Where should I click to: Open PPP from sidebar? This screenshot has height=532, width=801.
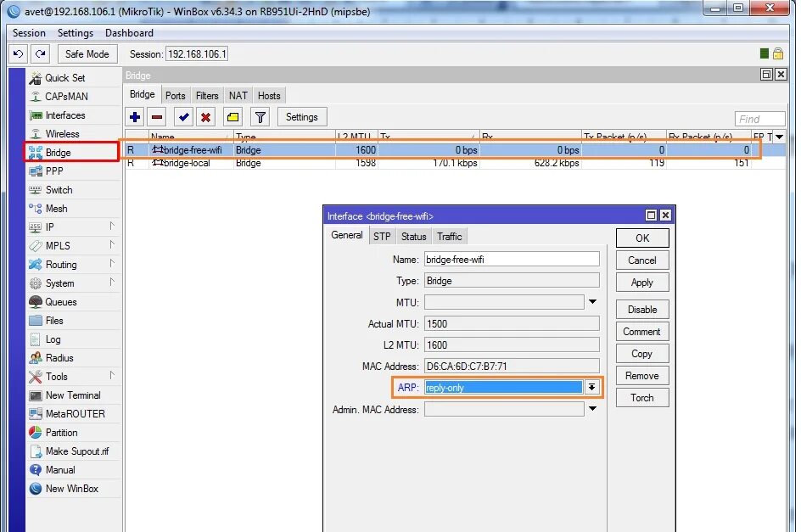point(54,171)
